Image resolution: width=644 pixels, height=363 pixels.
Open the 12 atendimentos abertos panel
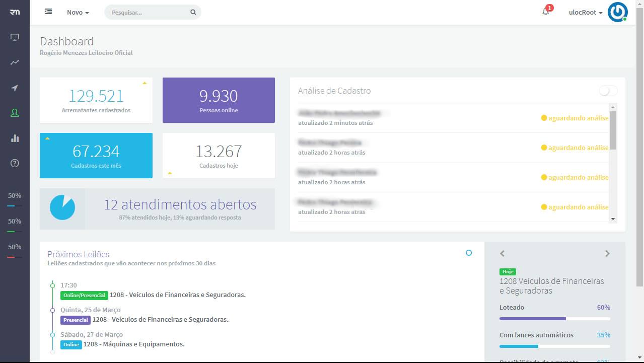click(x=157, y=209)
